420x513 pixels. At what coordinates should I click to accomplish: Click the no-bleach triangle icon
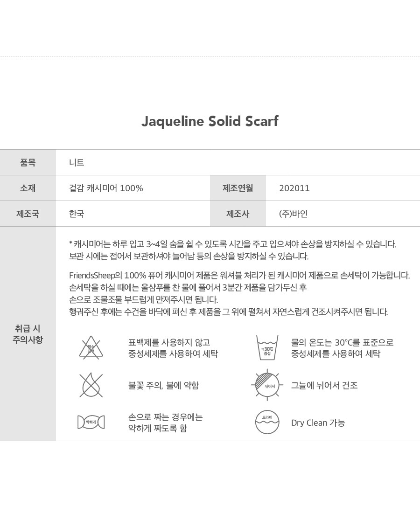click(91, 348)
